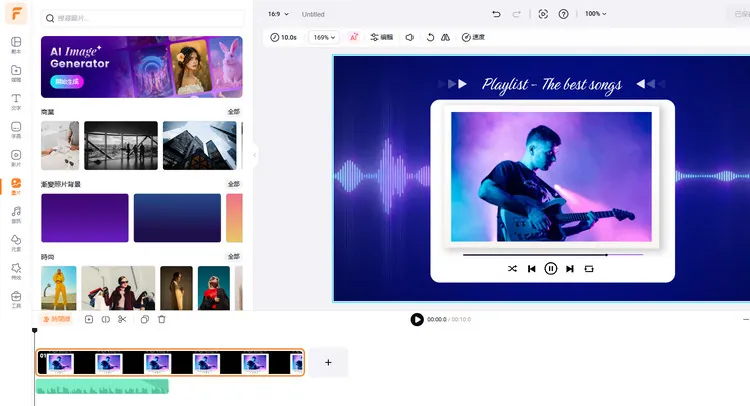The height and width of the screenshot is (406, 750).
Task: Delete the selected clip with trash icon
Action: coord(162,319)
